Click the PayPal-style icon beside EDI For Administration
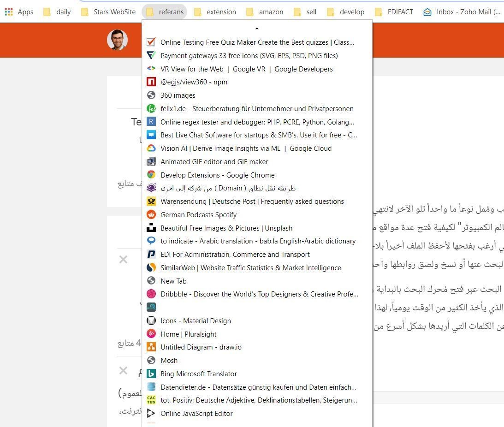 [151, 254]
